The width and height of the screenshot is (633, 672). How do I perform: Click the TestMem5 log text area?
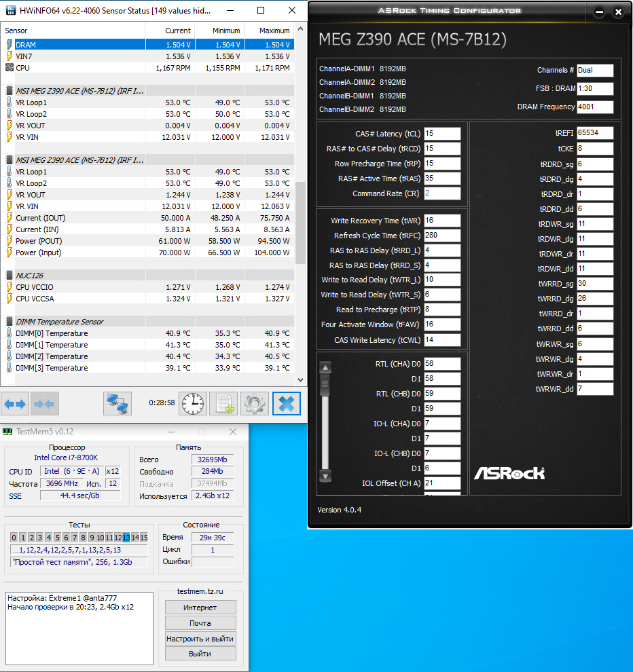79,629
